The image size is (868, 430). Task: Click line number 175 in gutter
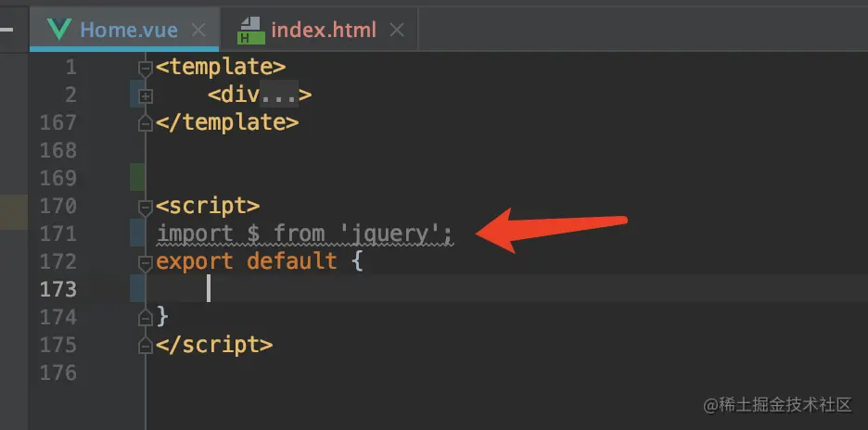tap(58, 345)
